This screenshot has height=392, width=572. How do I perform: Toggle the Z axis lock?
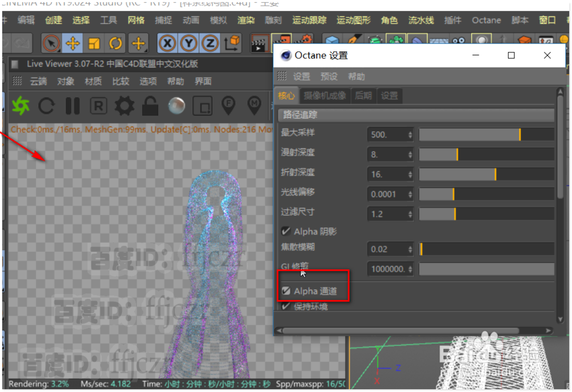210,43
